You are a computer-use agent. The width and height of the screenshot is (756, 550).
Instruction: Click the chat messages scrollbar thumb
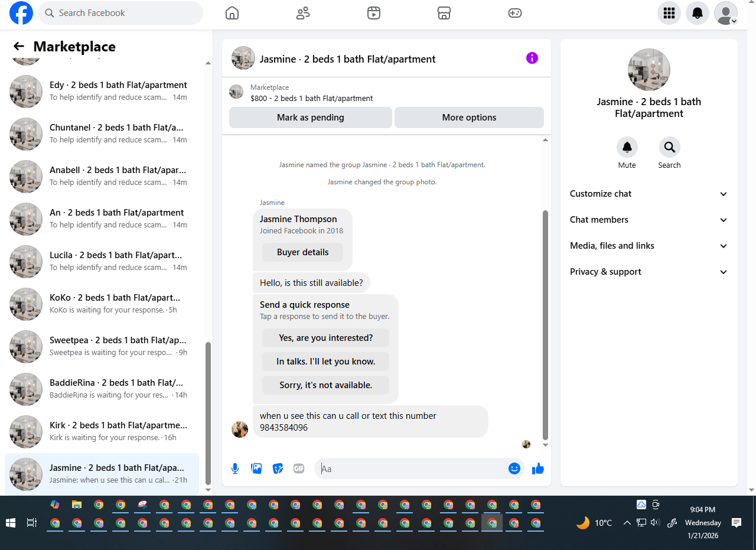(x=545, y=324)
